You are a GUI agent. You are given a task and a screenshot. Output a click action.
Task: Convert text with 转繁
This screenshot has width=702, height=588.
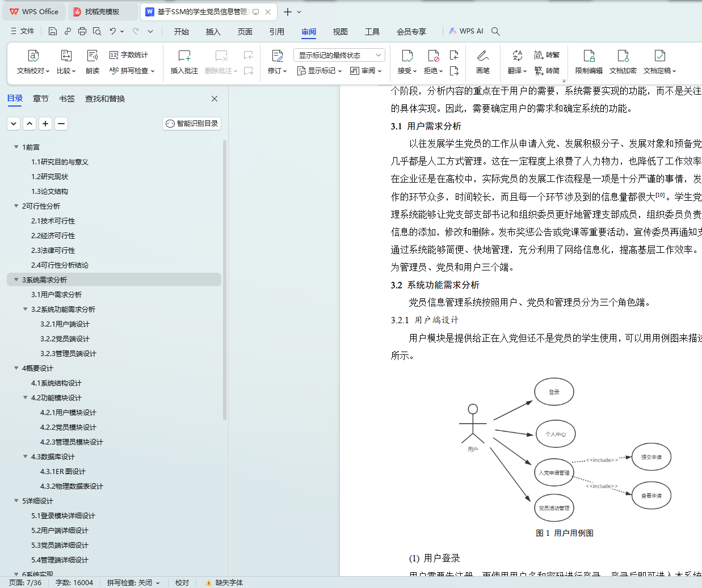pyautogui.click(x=547, y=55)
